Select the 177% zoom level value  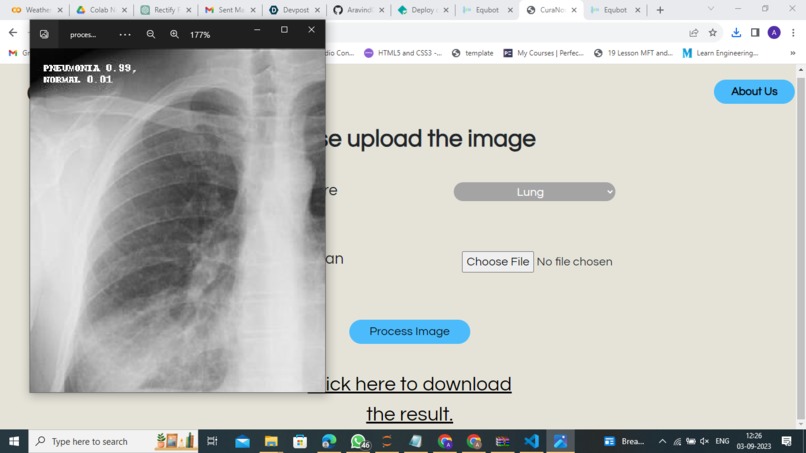(200, 35)
